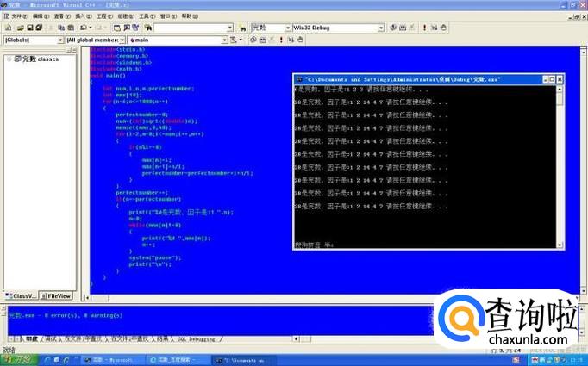The height and width of the screenshot is (366, 588).
Task: Select the 结果 output tab
Action: 162,339
